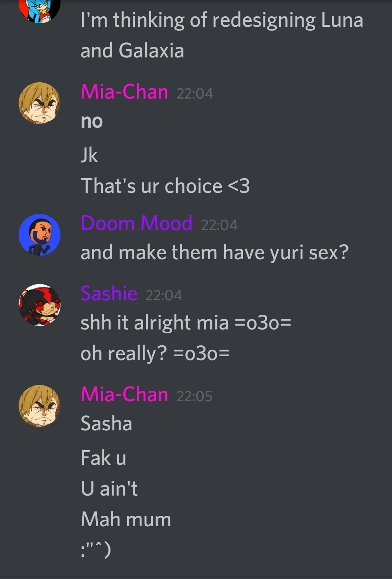Image resolution: width=392 pixels, height=579 pixels.
Task: Select the 'Sasha' message
Action: click(106, 423)
